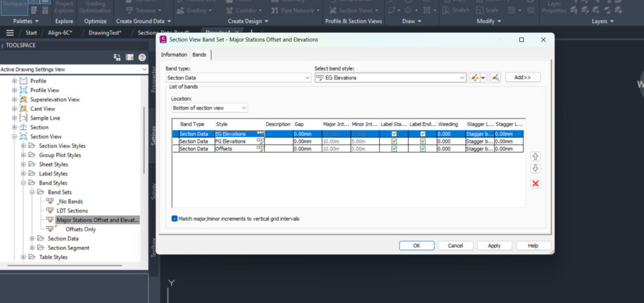Click the Weeding cell in Offsets row
Viewport: 644px width, 303px height.
451,149
